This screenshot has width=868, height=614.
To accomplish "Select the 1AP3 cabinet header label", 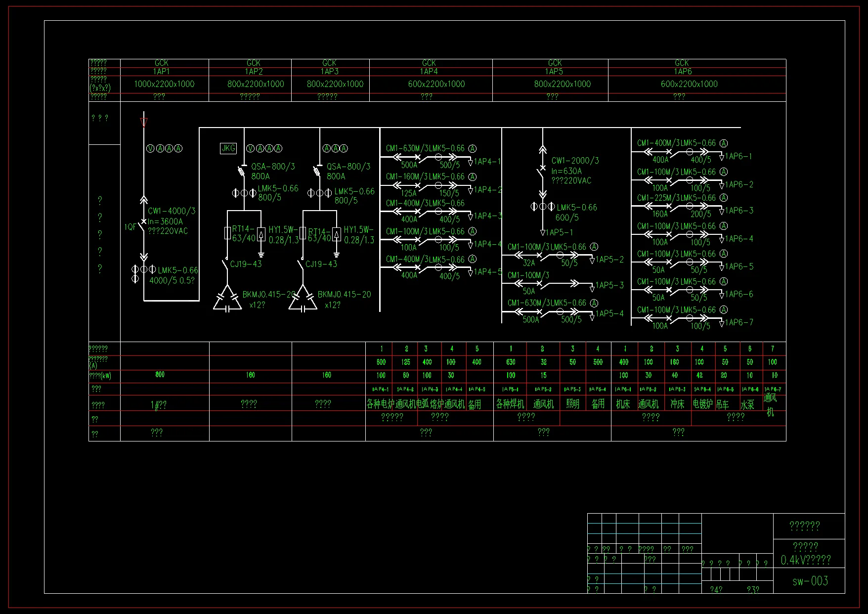I will click(330, 72).
